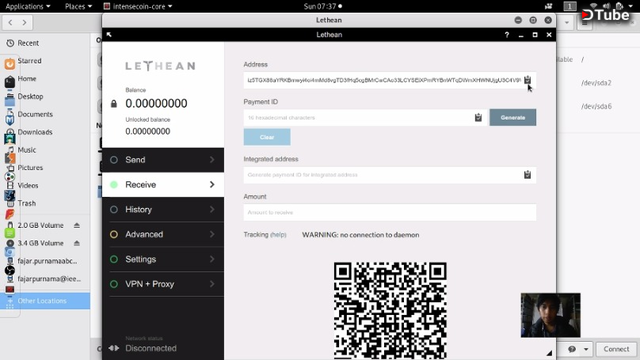Click the lock icon beside Balance
The height and width of the screenshot is (360, 640).
(114, 104)
